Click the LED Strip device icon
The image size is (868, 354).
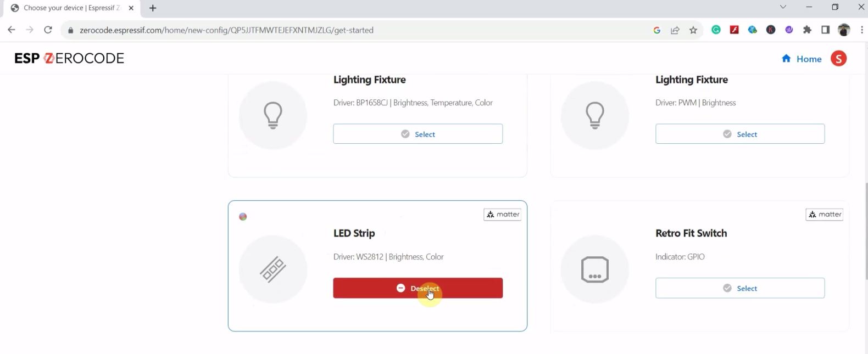click(x=273, y=269)
